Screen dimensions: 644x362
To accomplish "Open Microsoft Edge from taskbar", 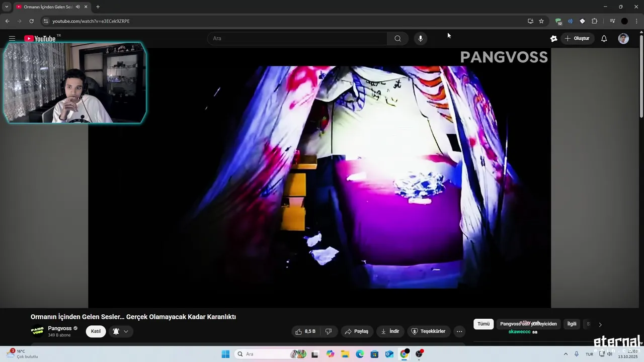I will [x=360, y=354].
